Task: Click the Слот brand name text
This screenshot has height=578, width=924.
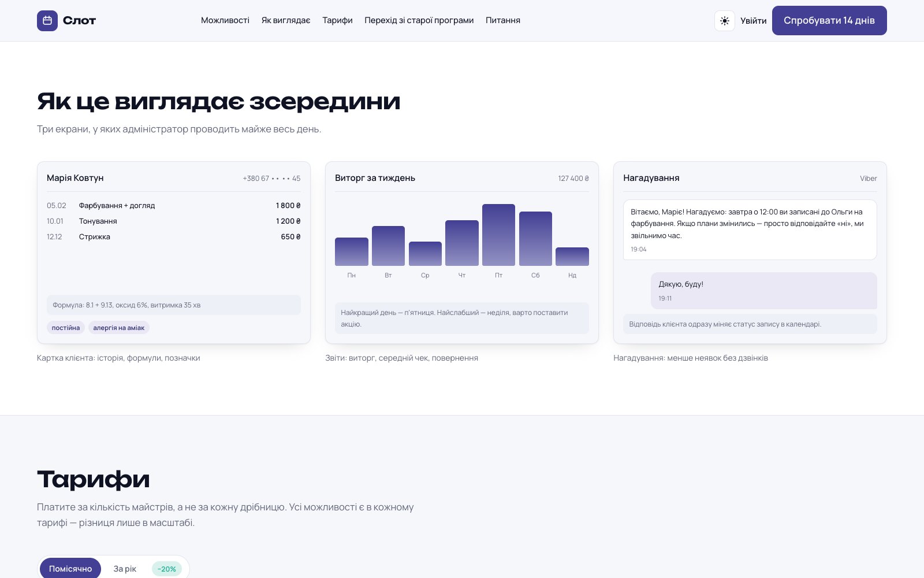Action: (x=79, y=21)
